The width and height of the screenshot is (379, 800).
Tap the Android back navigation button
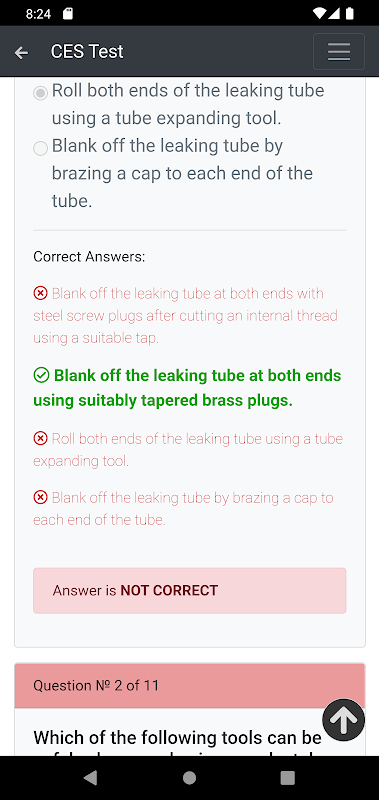(90, 778)
